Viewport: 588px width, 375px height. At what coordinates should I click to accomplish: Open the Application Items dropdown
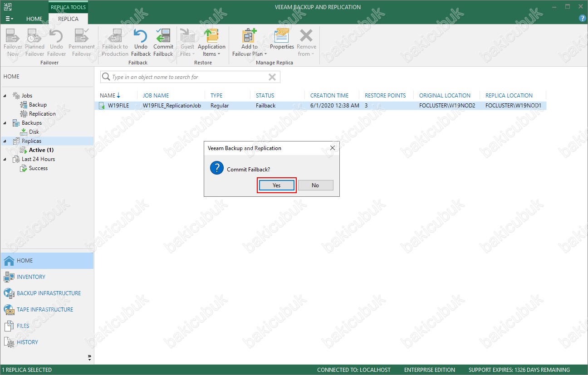[x=211, y=43]
